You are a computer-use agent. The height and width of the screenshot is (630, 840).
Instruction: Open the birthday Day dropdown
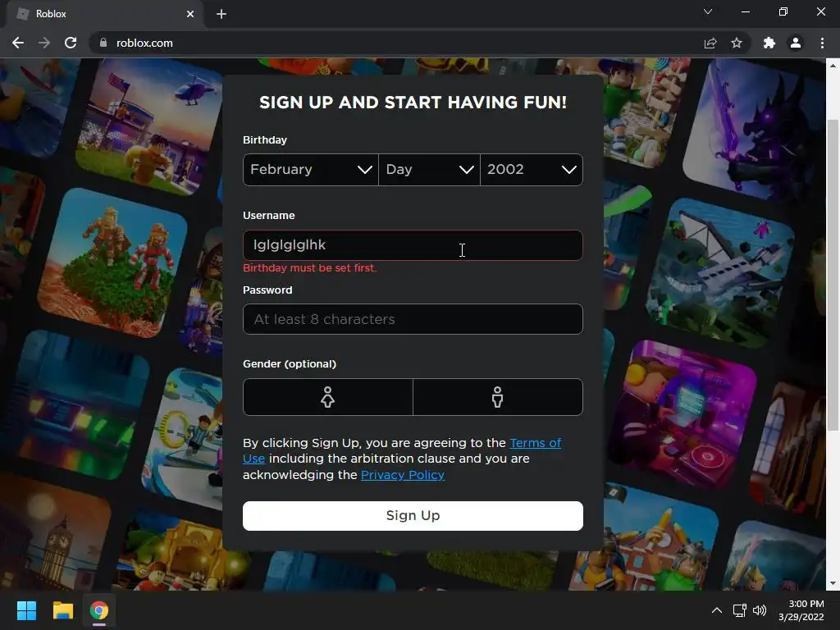point(429,170)
